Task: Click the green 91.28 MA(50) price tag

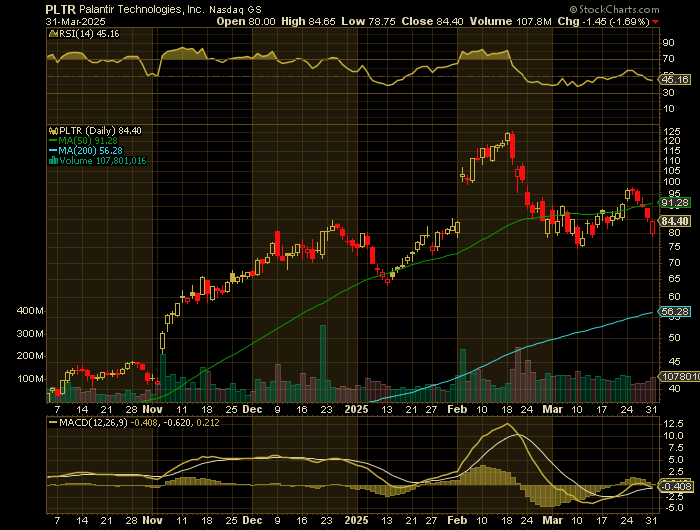Action: click(675, 203)
